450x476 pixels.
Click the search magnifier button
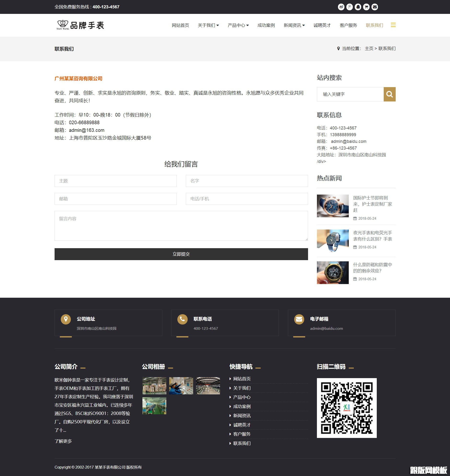[x=389, y=94]
